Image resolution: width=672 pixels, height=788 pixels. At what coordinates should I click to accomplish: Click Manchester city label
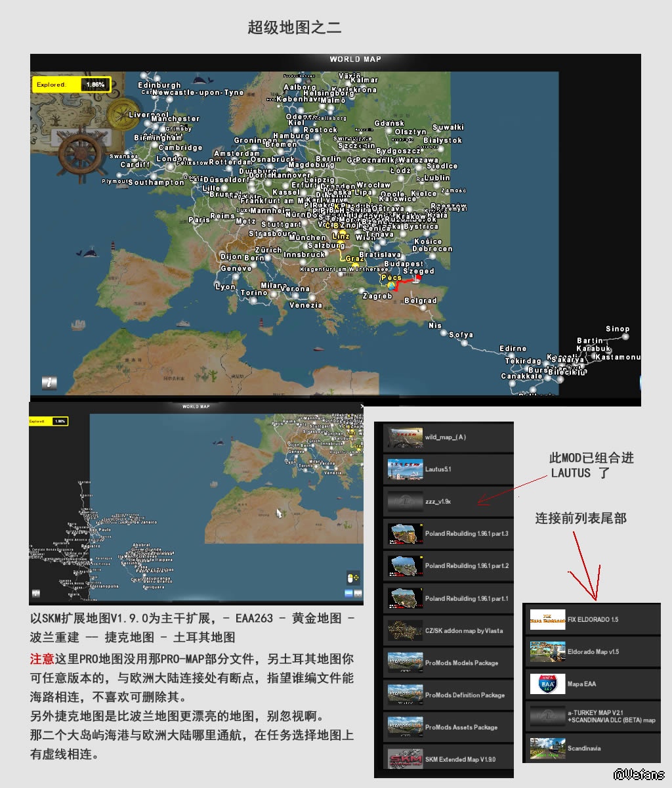point(175,119)
